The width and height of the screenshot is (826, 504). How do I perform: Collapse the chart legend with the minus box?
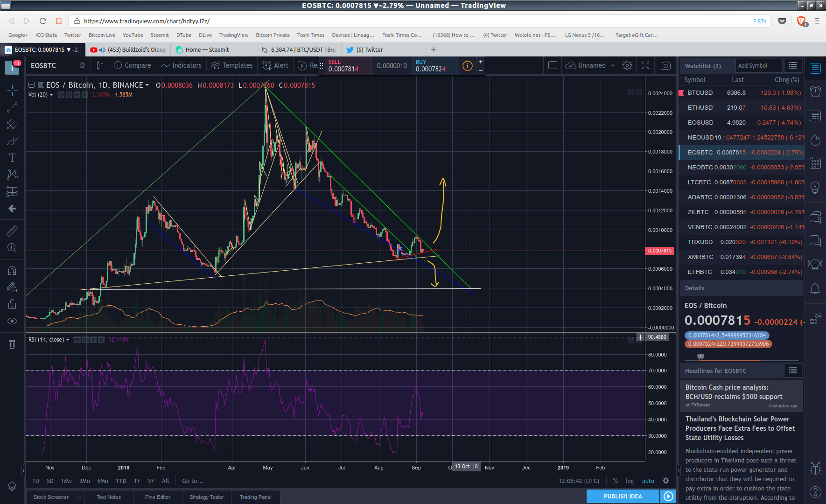click(31, 85)
